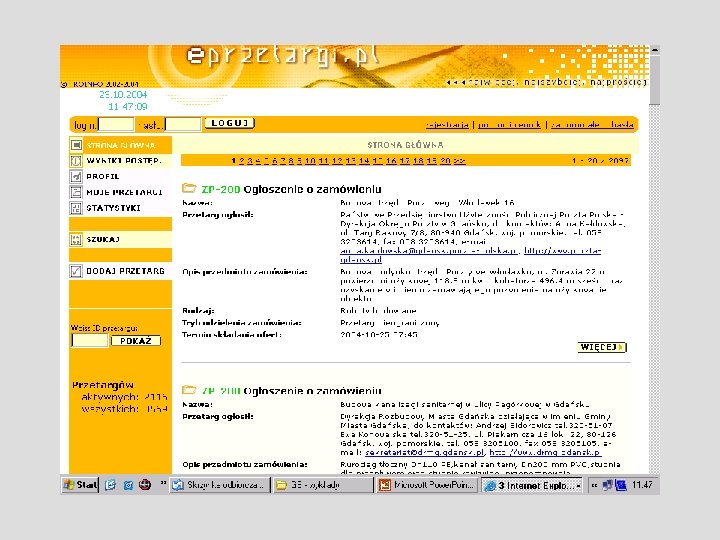Open the Statystyki menu item

(113, 208)
